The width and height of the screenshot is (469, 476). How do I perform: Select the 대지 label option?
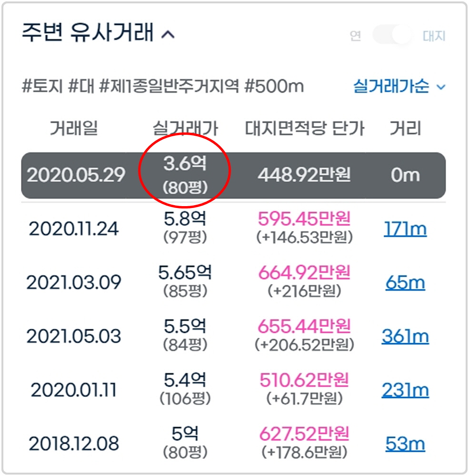click(434, 36)
